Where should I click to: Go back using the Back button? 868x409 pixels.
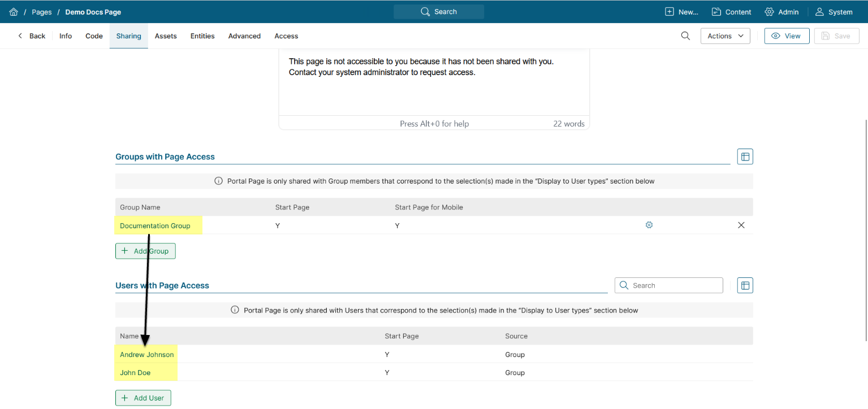32,36
